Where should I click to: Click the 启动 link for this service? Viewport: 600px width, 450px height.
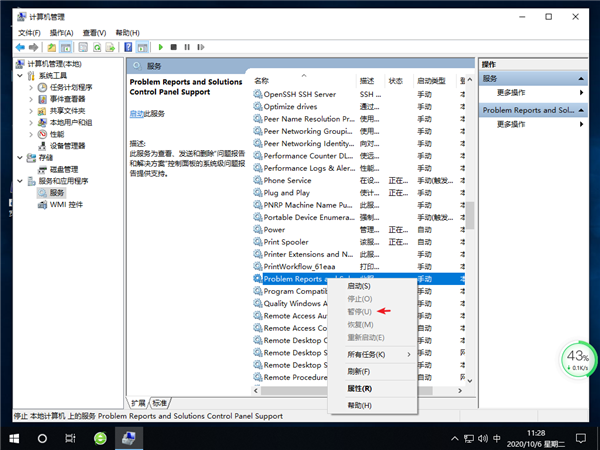click(x=136, y=114)
